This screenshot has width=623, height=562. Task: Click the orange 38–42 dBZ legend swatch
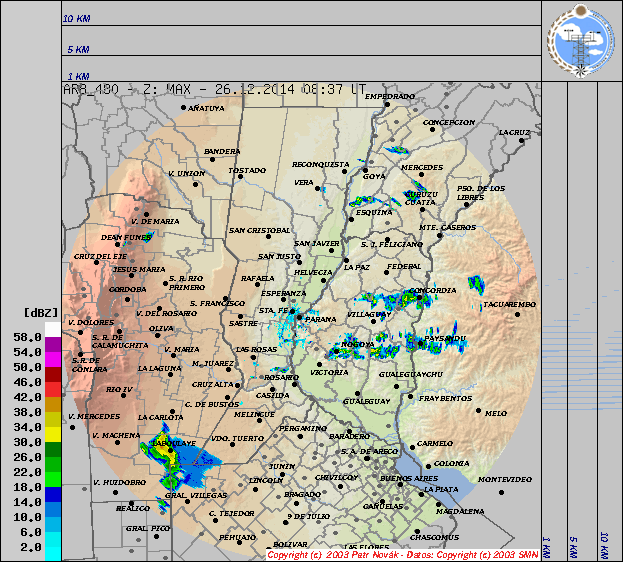[52, 405]
